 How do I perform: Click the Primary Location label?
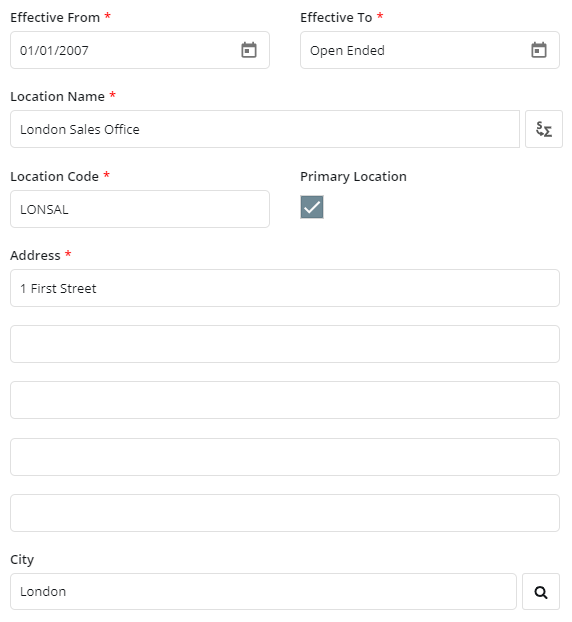point(353,177)
